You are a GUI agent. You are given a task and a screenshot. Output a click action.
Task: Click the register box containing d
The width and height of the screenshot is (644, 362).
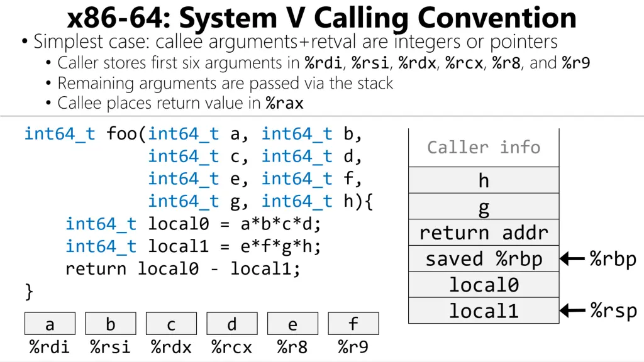tap(232, 324)
